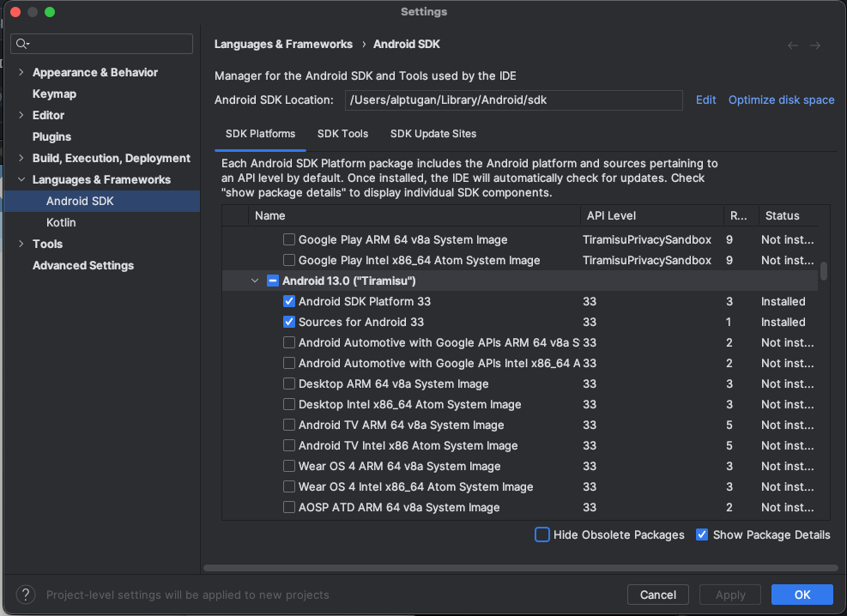This screenshot has height=616, width=847.
Task: Check Desktop Intel x86_64 Atom System Image
Action: pos(289,404)
